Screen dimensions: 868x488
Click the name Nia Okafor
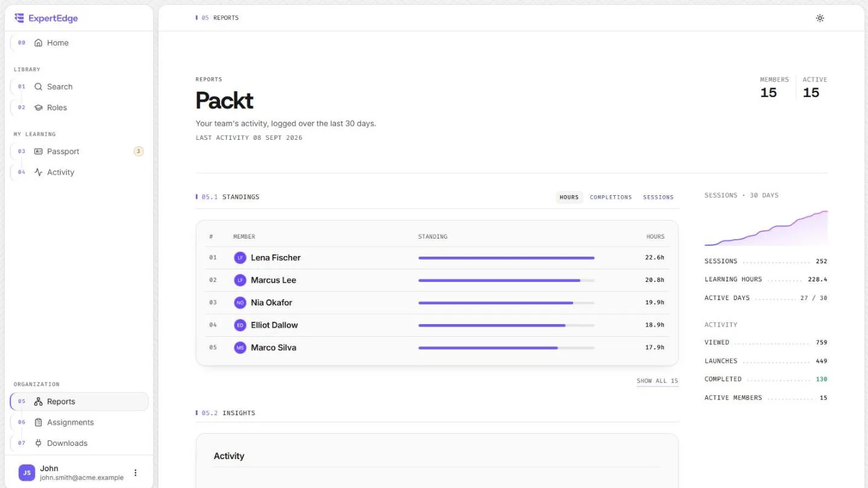[271, 302]
